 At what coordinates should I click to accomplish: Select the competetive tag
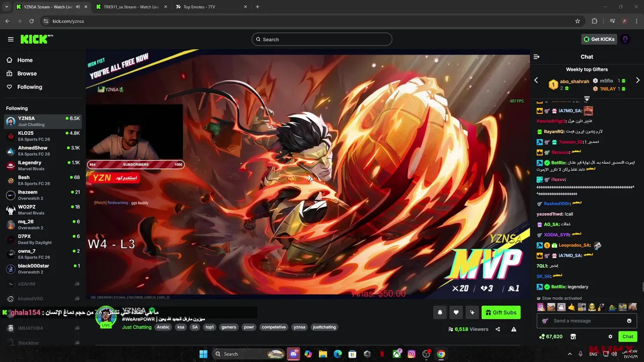pos(274,327)
